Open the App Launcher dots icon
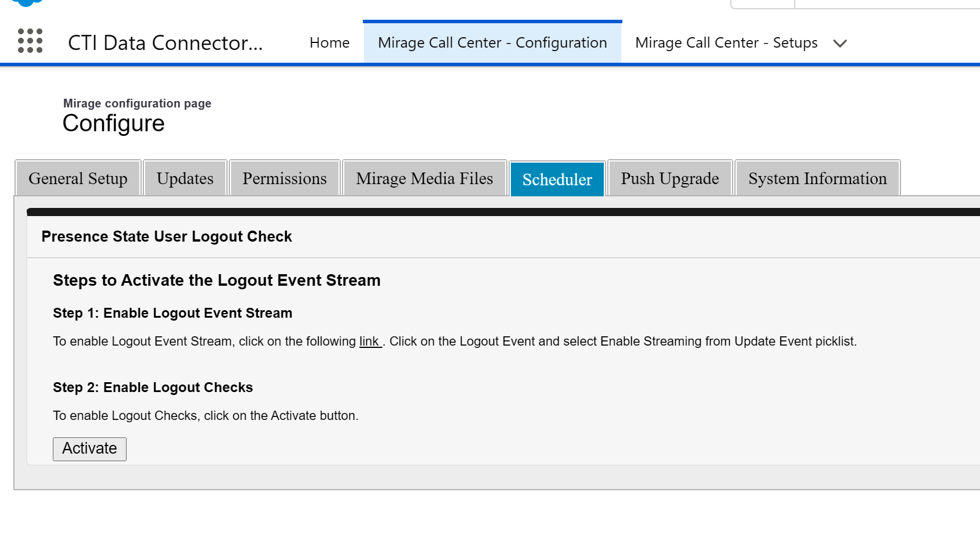This screenshot has height=539, width=980. click(30, 41)
